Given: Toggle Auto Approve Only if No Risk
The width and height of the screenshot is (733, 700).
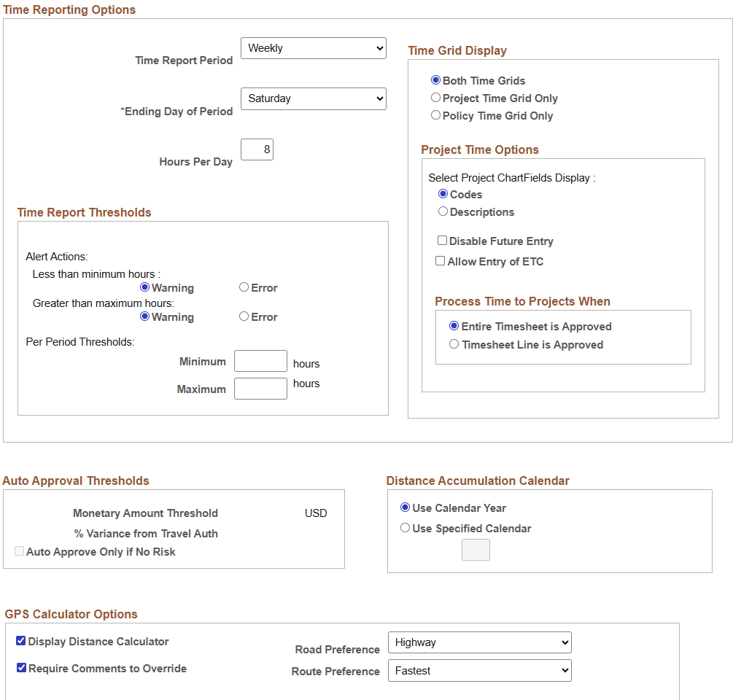Looking at the screenshot, I should click(x=20, y=551).
